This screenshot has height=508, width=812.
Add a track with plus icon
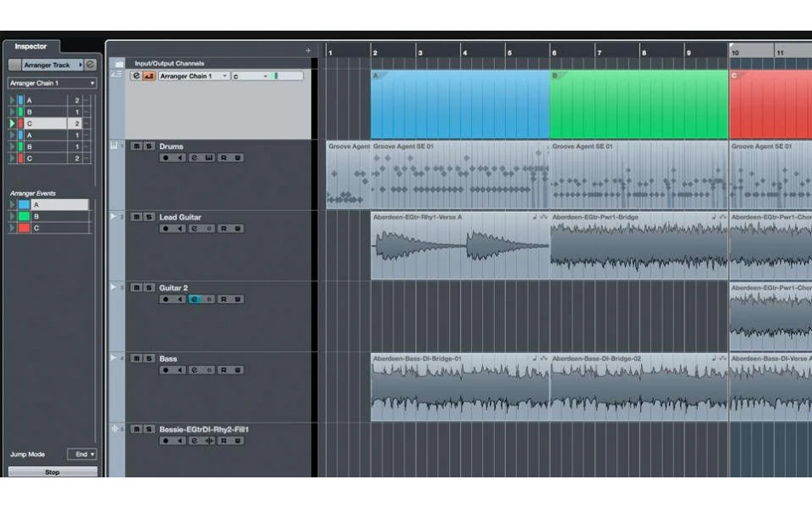[x=308, y=50]
